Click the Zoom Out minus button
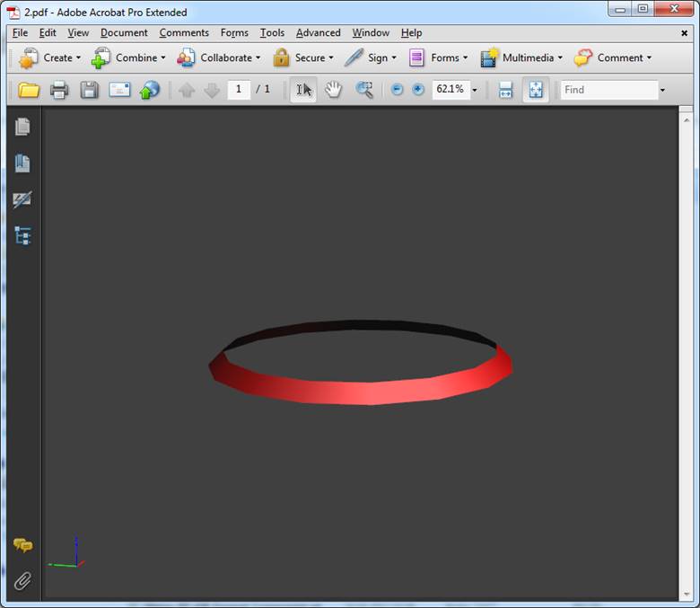The height and width of the screenshot is (608, 700). [x=398, y=90]
